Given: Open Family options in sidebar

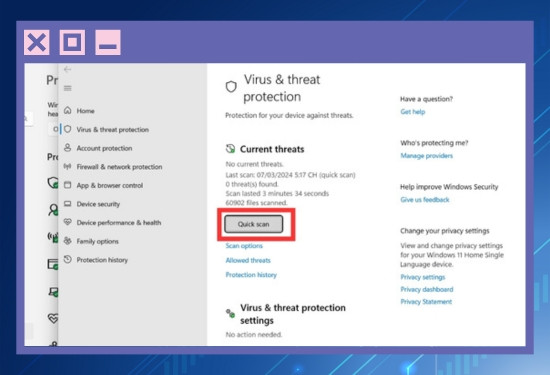Looking at the screenshot, I should click(98, 241).
